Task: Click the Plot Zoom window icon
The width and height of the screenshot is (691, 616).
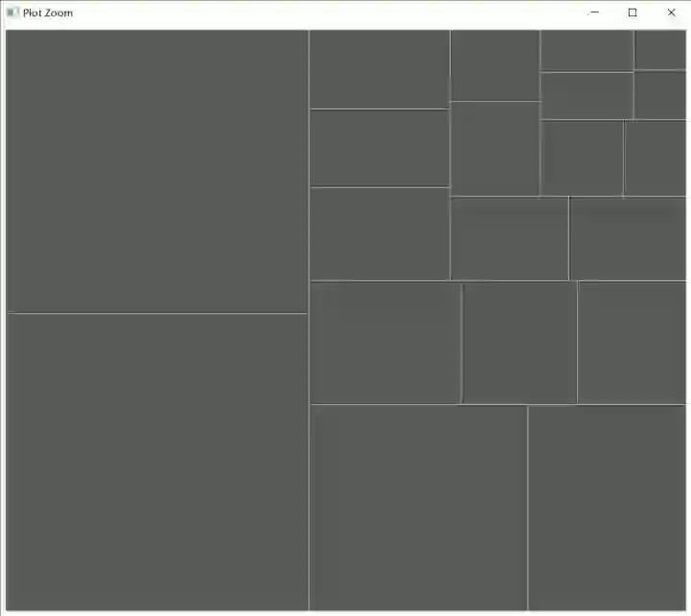Action: point(12,12)
